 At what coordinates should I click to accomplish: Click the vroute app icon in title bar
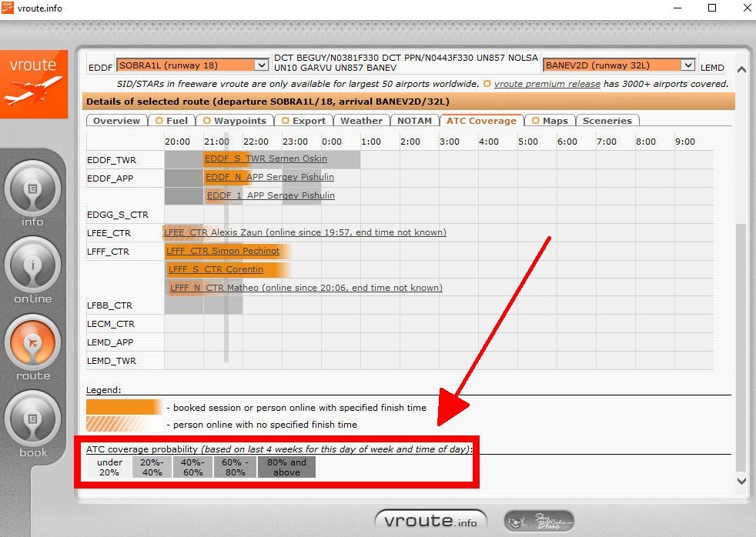tap(8, 8)
